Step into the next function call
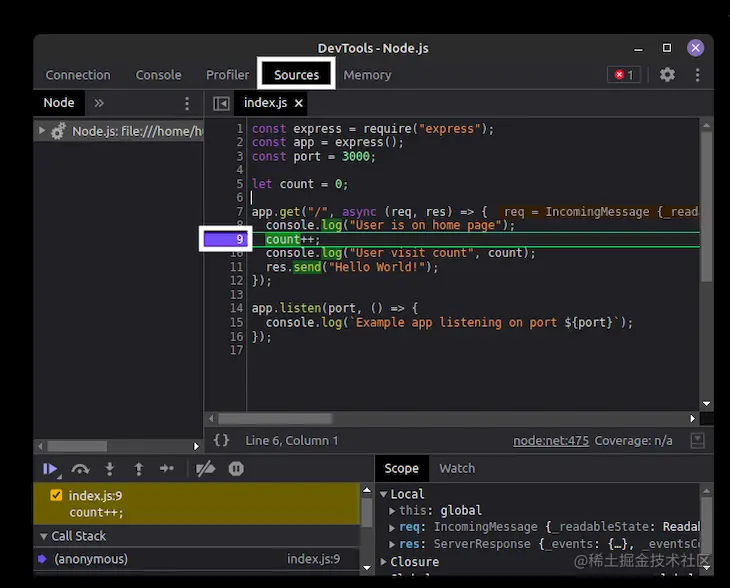The image size is (730, 588). [x=110, y=469]
